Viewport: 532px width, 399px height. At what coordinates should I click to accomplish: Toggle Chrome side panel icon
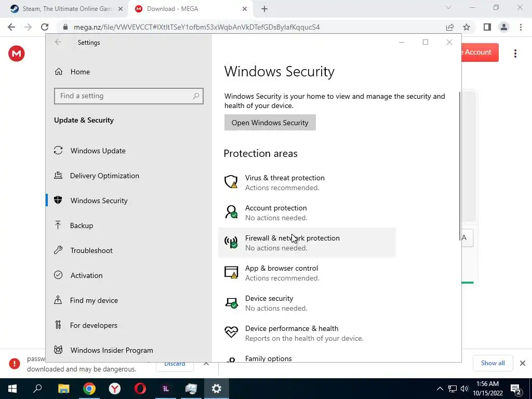pos(487,27)
